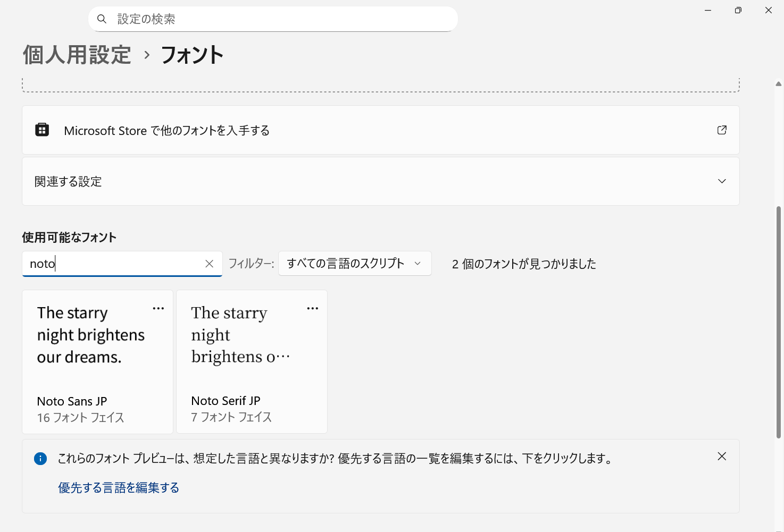Click Microsoft Store で他のフォントを入手する
This screenshot has width=784, height=532.
166,130
